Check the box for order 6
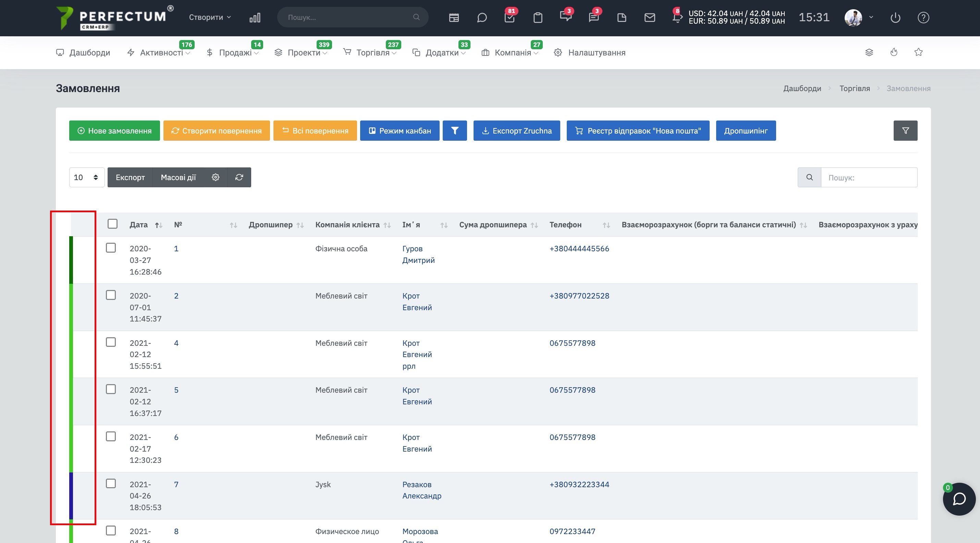 coord(111,436)
